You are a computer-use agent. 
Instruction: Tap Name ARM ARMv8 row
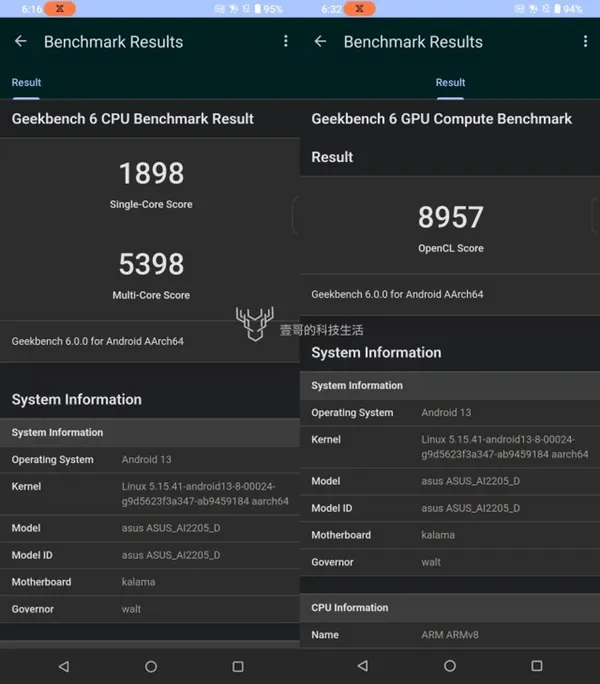pos(450,635)
